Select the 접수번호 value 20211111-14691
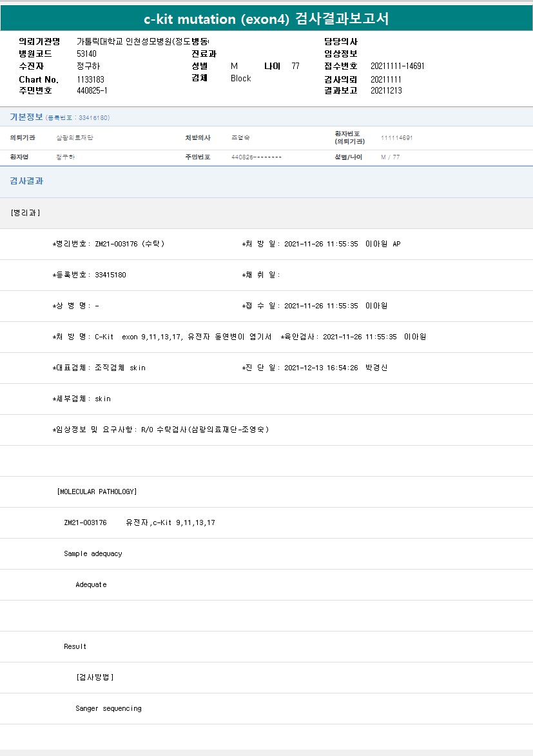This screenshot has height=756, width=533. pos(397,66)
